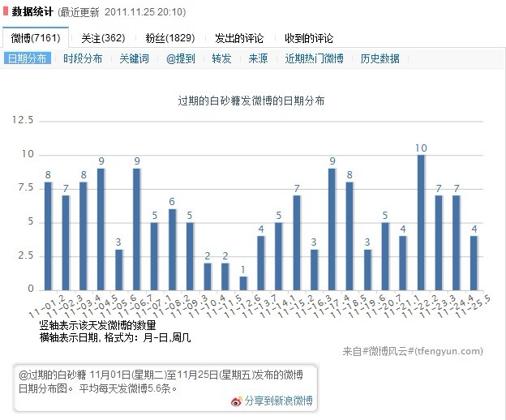Open the 关键词 analysis view
The image size is (506, 420).
(134, 58)
